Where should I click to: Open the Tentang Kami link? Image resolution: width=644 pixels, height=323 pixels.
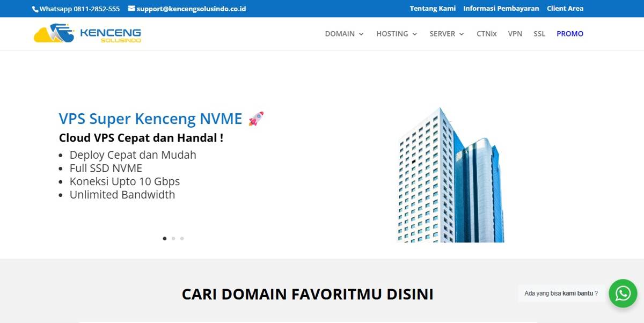(x=433, y=9)
